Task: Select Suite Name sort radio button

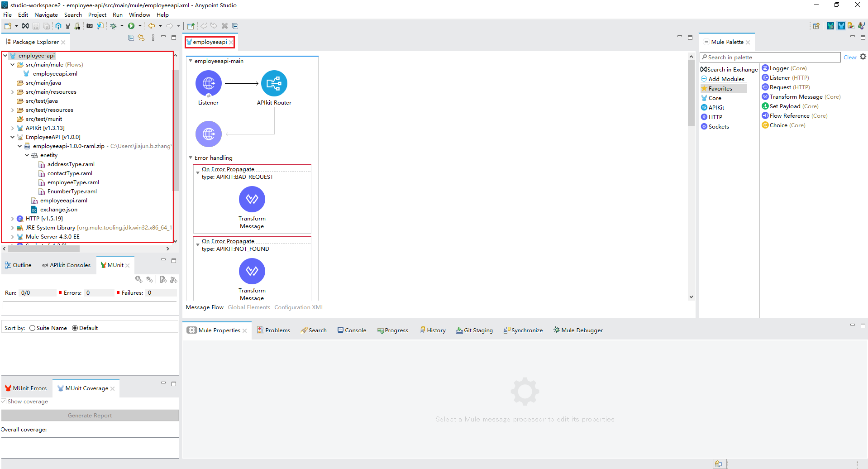Action: pyautogui.click(x=32, y=328)
